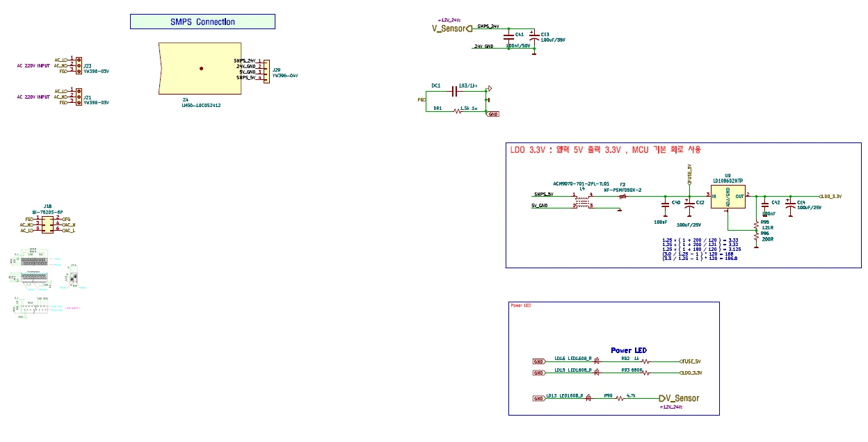Click the GND flag on the LD16 row
Screen dimensions: 868x442
[538, 361]
